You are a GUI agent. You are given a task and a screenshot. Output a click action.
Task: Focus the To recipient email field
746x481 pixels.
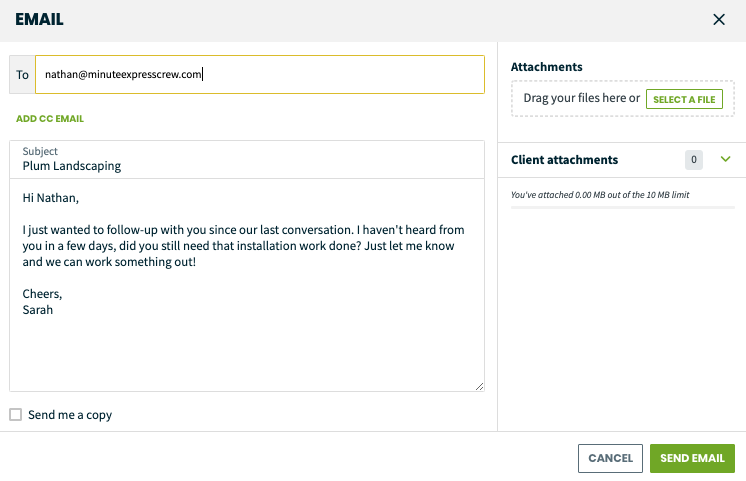point(260,74)
